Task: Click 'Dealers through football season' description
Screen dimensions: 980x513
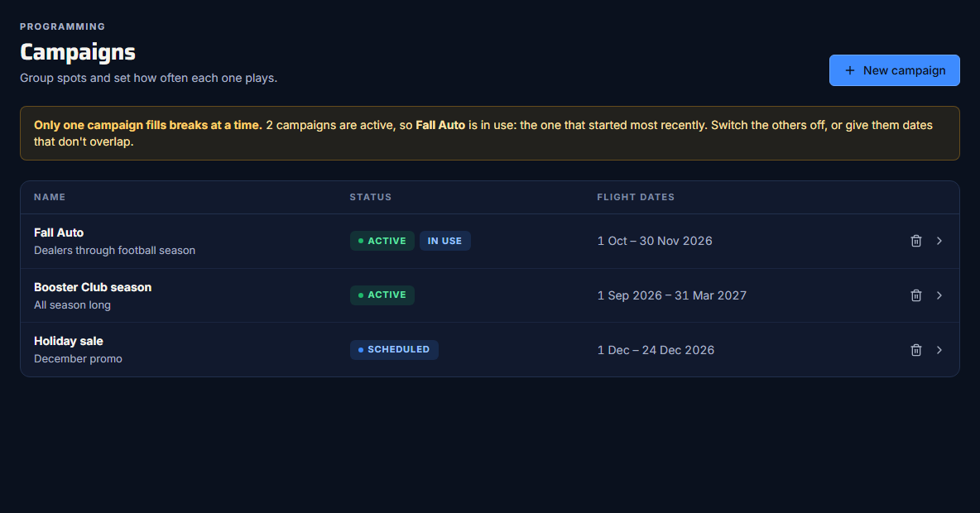Action: (x=114, y=251)
